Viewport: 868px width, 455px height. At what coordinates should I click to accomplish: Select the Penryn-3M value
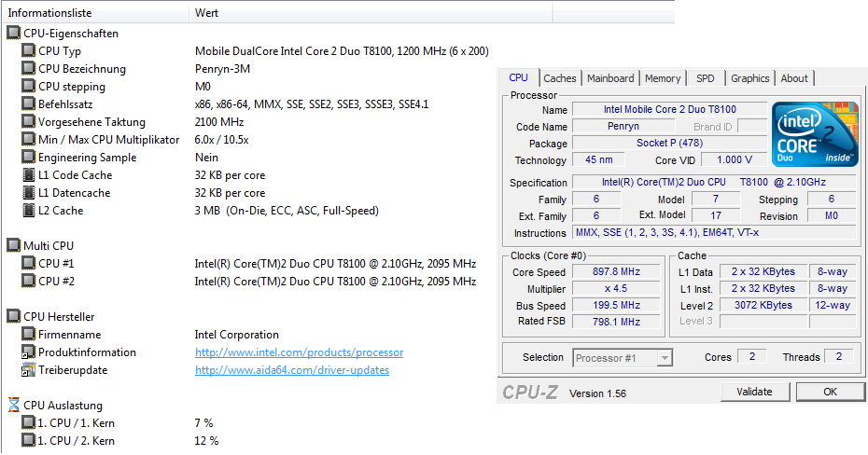(x=222, y=69)
